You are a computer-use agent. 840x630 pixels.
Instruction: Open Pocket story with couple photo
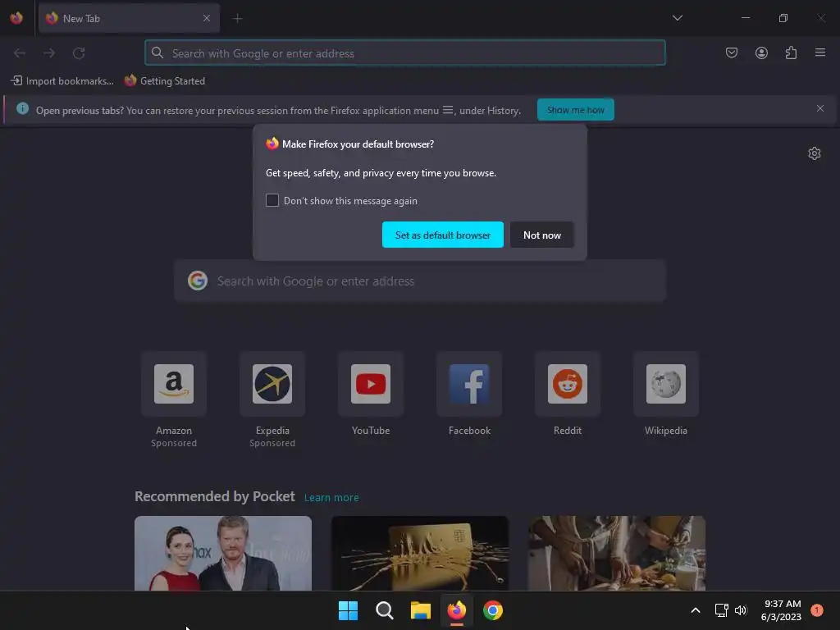point(223,553)
